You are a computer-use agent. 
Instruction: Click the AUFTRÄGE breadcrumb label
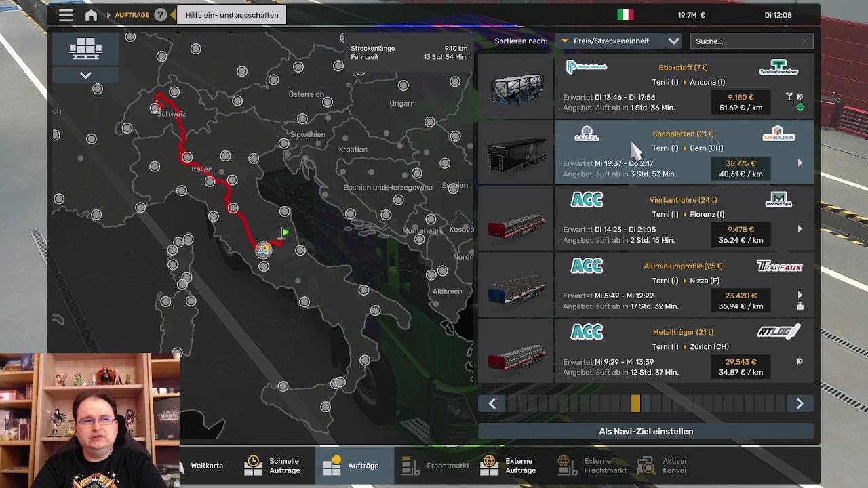click(x=132, y=15)
